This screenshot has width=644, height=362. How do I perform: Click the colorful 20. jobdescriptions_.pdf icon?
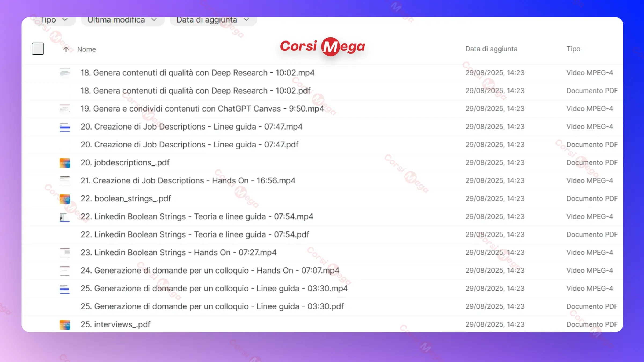click(x=65, y=163)
